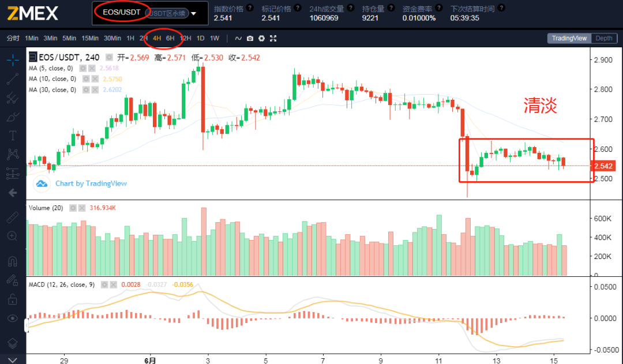
Task: Select the 1H timeframe
Action: (130, 38)
